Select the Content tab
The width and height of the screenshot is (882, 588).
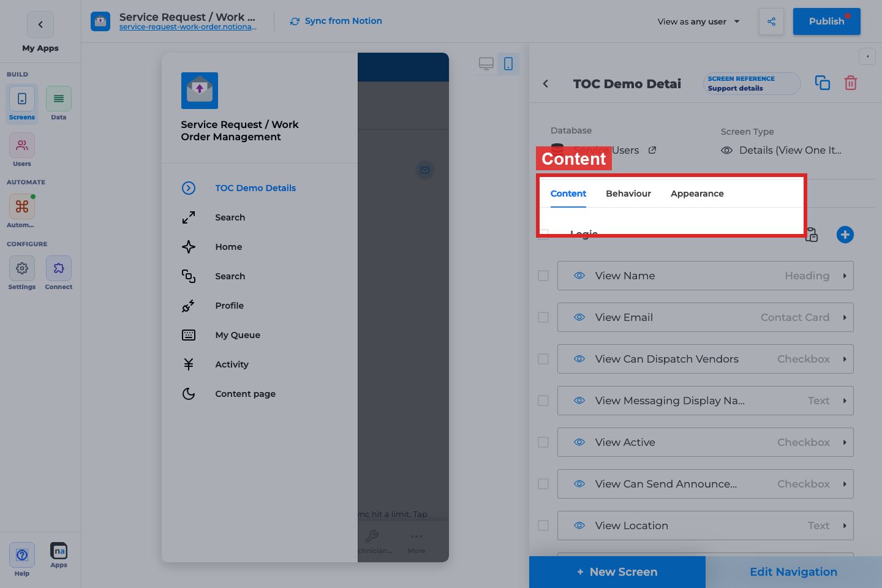coord(568,194)
